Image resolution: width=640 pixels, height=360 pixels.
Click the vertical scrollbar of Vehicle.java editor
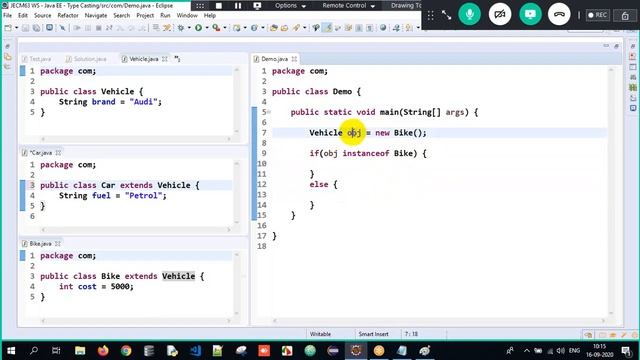pos(237,100)
